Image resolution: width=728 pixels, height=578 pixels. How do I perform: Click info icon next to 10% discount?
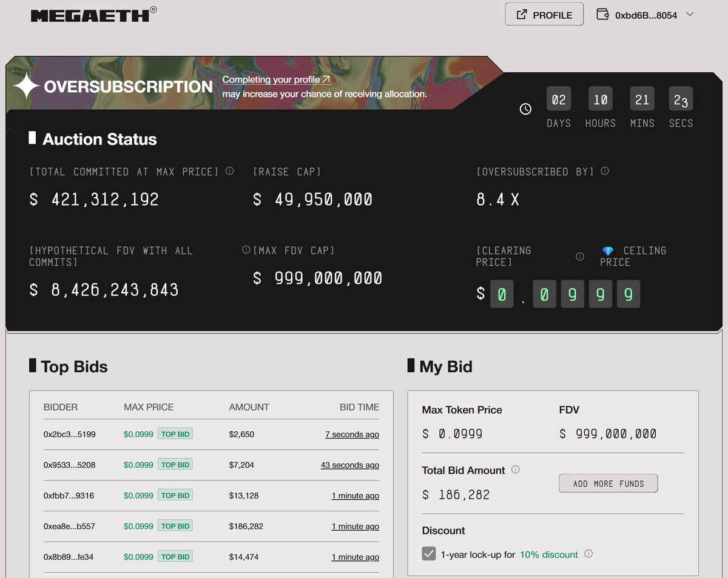point(588,554)
